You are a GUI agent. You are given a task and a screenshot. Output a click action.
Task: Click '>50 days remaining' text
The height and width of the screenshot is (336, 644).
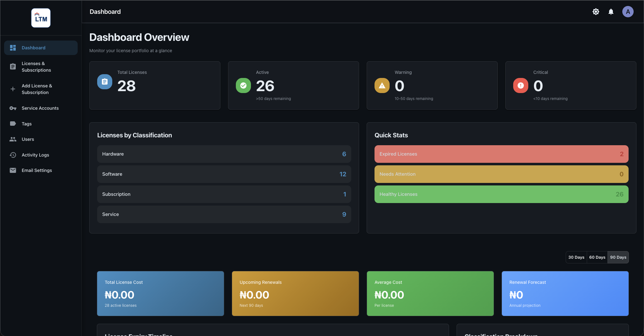point(273,99)
